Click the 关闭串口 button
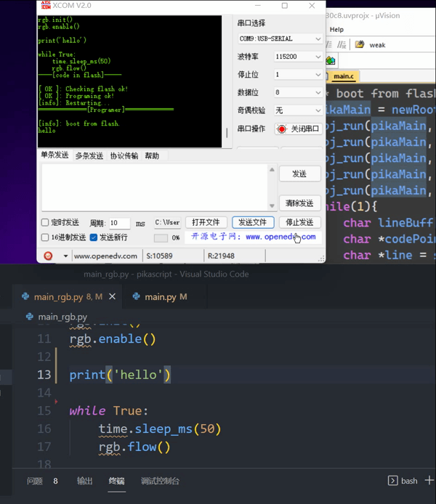Image resolution: width=436 pixels, height=504 pixels. click(299, 129)
